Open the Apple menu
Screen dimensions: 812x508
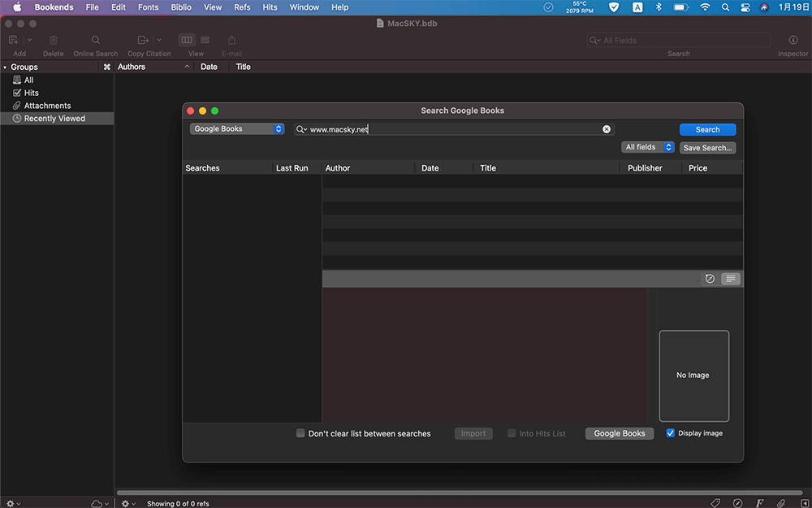click(x=16, y=7)
